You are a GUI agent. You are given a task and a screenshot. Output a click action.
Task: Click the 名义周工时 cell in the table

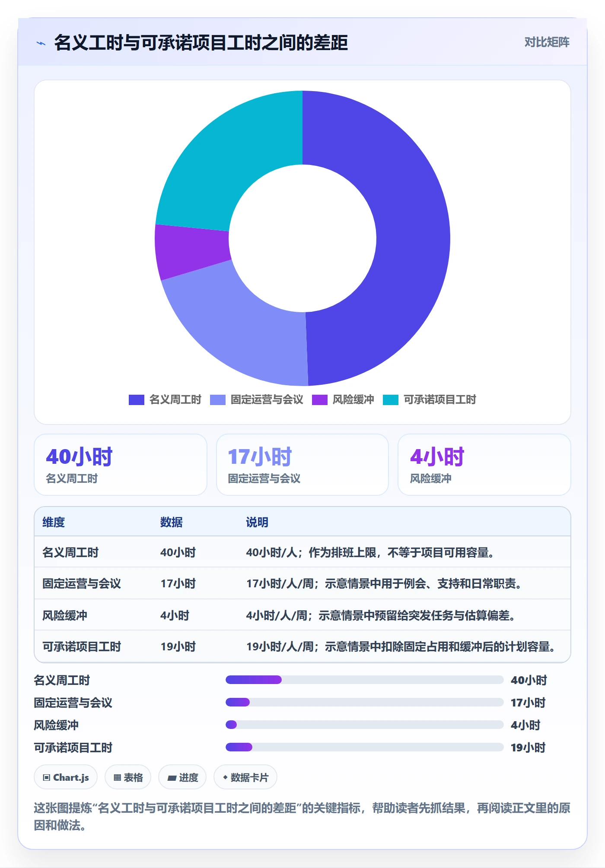(x=70, y=552)
